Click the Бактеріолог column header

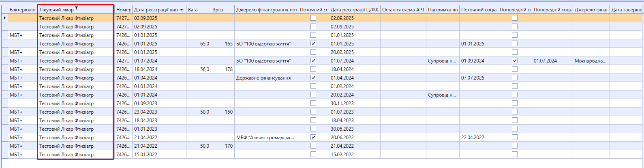22,10
